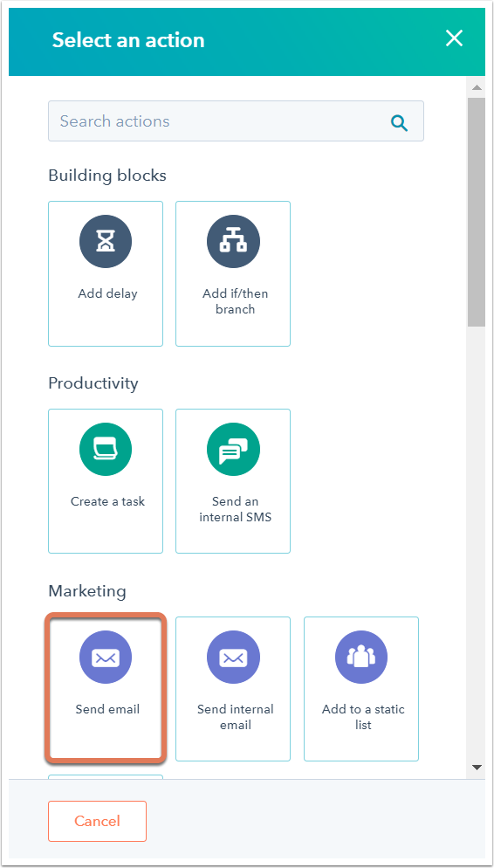Click the Add delay hourglass icon

[x=106, y=241]
